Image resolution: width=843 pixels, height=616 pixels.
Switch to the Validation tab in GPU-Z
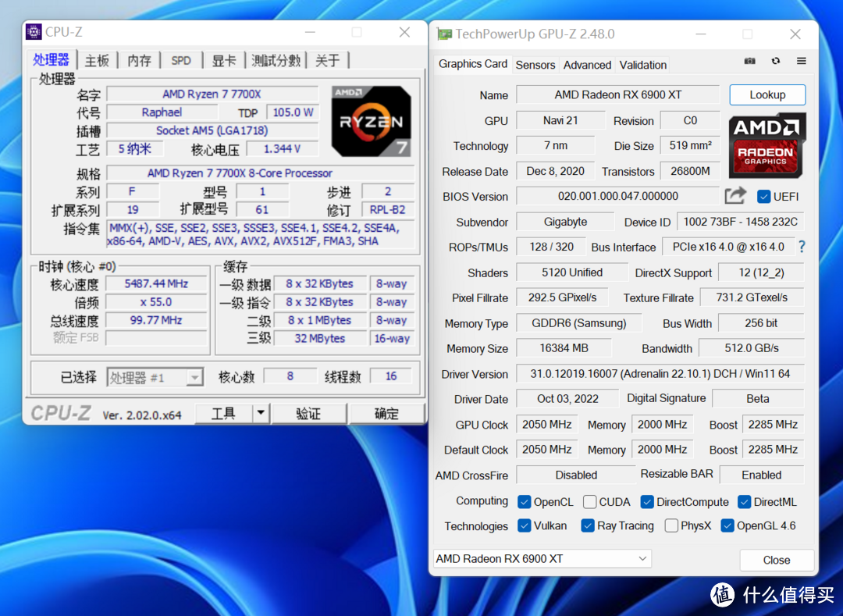(x=642, y=65)
